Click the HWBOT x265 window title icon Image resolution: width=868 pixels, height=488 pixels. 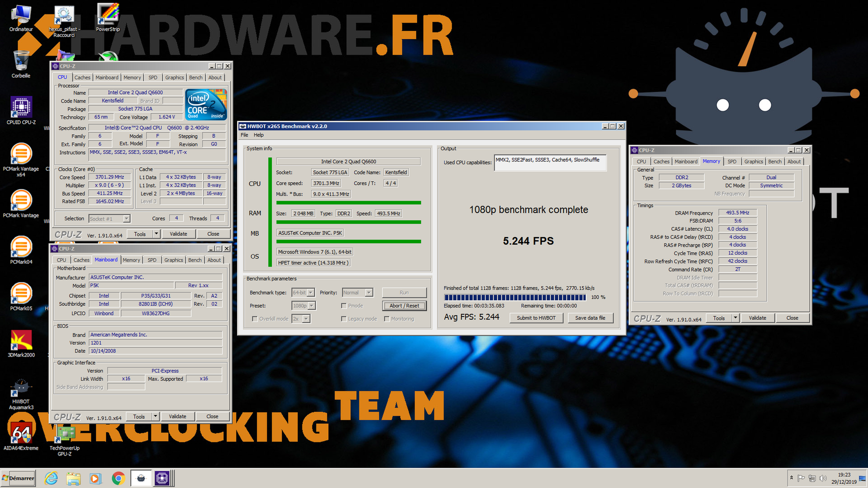coord(243,126)
